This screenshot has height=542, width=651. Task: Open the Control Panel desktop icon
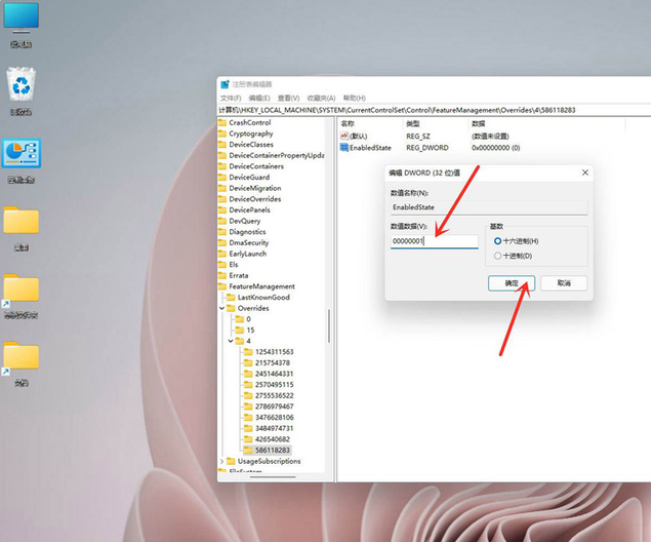pos(21,153)
